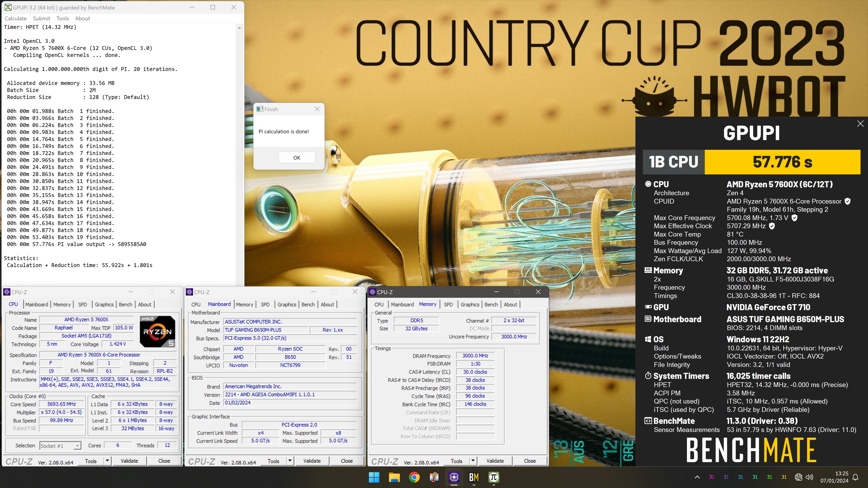This screenshot has height=488, width=868.
Task: Open Socket #1 selection dropdown
Action: click(x=60, y=446)
